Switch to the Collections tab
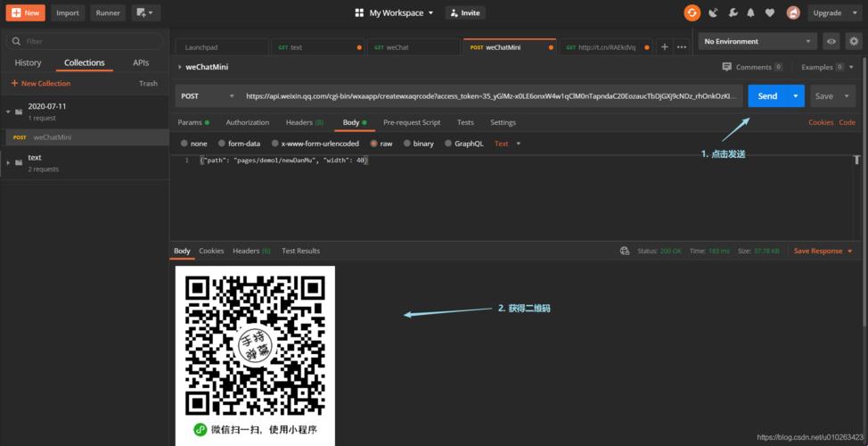Viewport: 868px width, 446px height. click(84, 62)
